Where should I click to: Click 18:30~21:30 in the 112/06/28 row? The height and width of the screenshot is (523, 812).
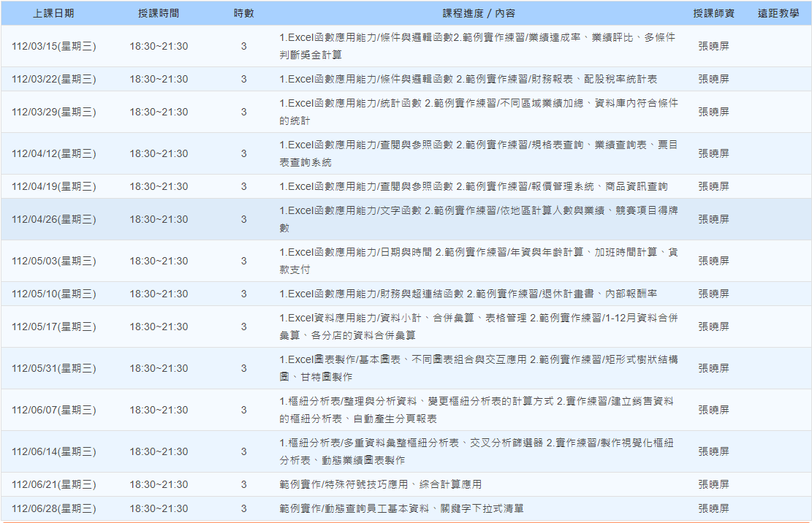point(159,508)
